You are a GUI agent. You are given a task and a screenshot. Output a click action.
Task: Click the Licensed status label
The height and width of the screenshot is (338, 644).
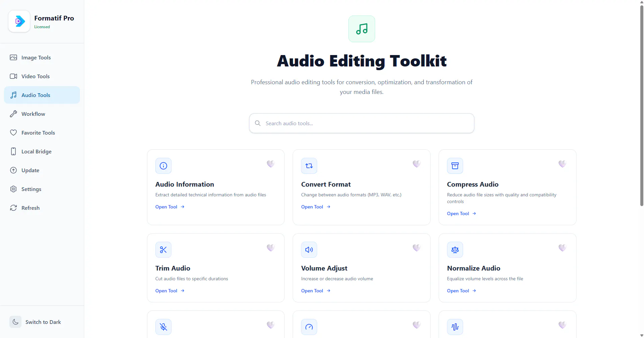pyautogui.click(x=42, y=27)
